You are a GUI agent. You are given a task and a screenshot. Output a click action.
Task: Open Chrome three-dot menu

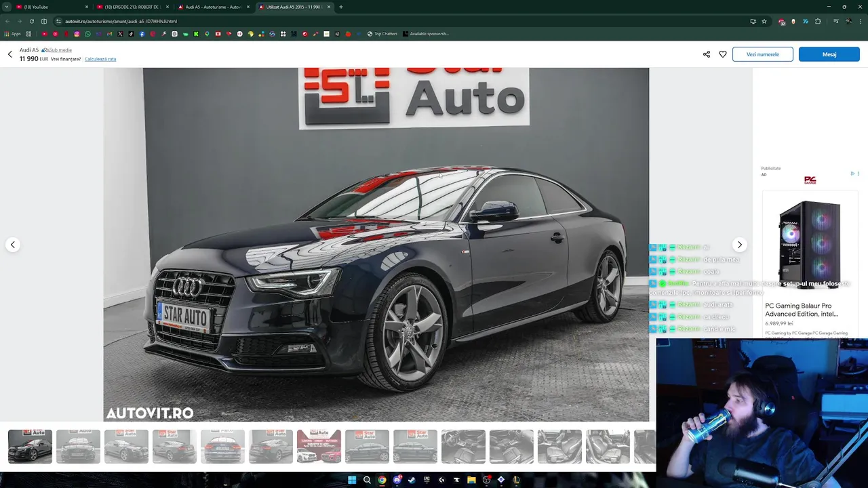tap(861, 21)
